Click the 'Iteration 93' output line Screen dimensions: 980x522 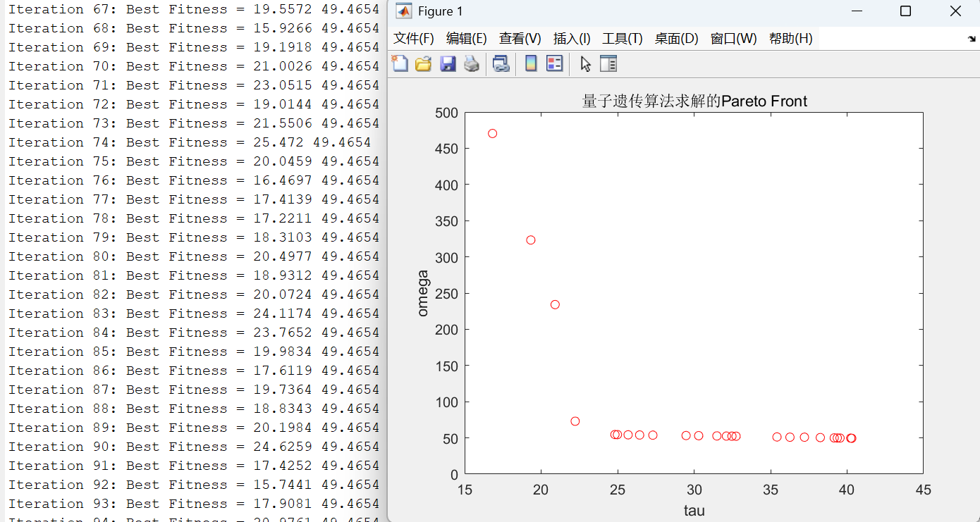[194, 504]
